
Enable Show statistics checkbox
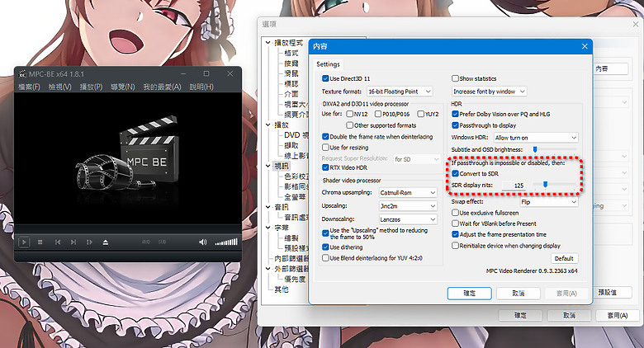(455, 78)
